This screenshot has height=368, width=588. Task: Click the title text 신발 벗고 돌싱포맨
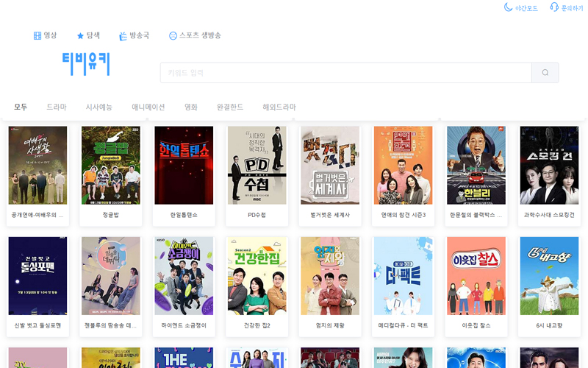pos(37,325)
